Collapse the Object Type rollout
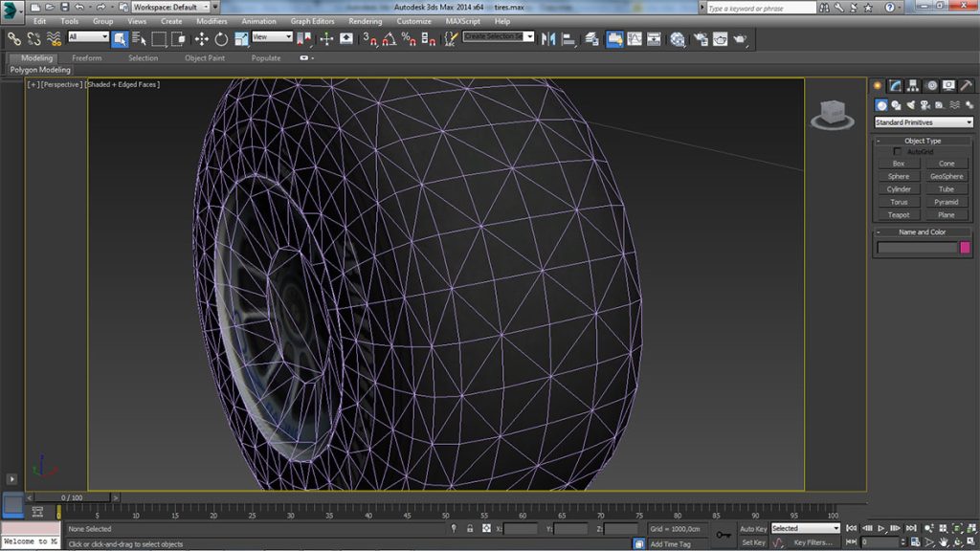The height and width of the screenshot is (551, 980). (x=923, y=141)
